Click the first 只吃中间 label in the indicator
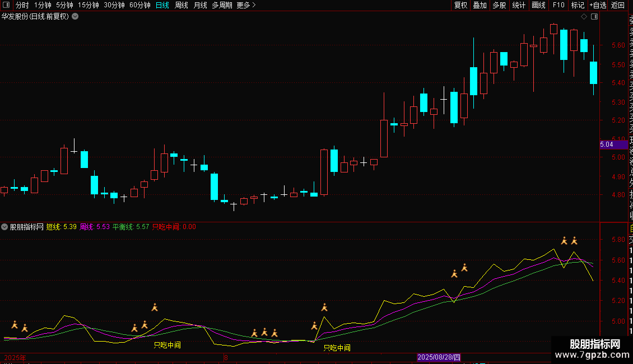This screenshot has height=364, width=633. coord(167,345)
